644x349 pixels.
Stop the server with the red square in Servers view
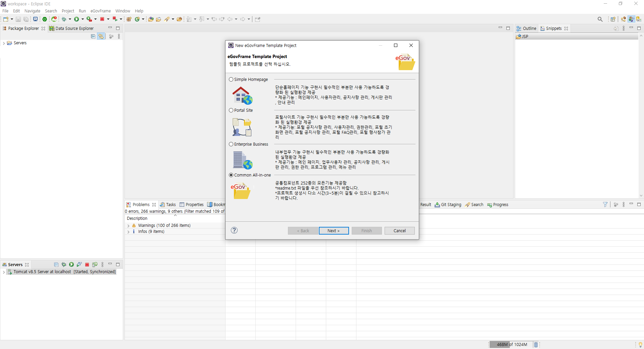[x=87, y=264]
